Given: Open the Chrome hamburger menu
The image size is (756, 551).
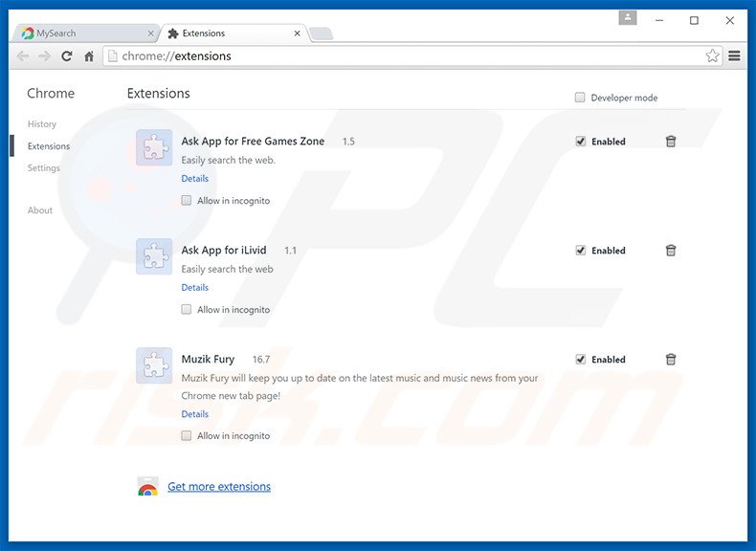Looking at the screenshot, I should (734, 55).
